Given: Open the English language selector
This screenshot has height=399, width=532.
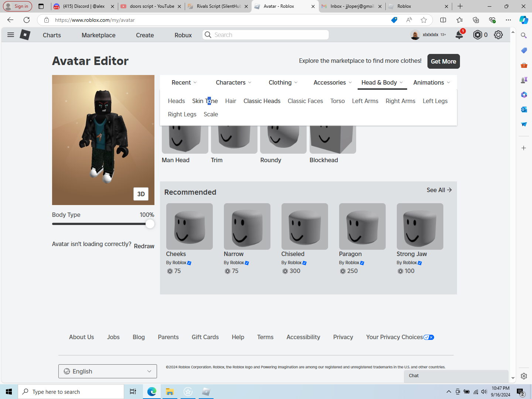Looking at the screenshot, I should (x=108, y=371).
